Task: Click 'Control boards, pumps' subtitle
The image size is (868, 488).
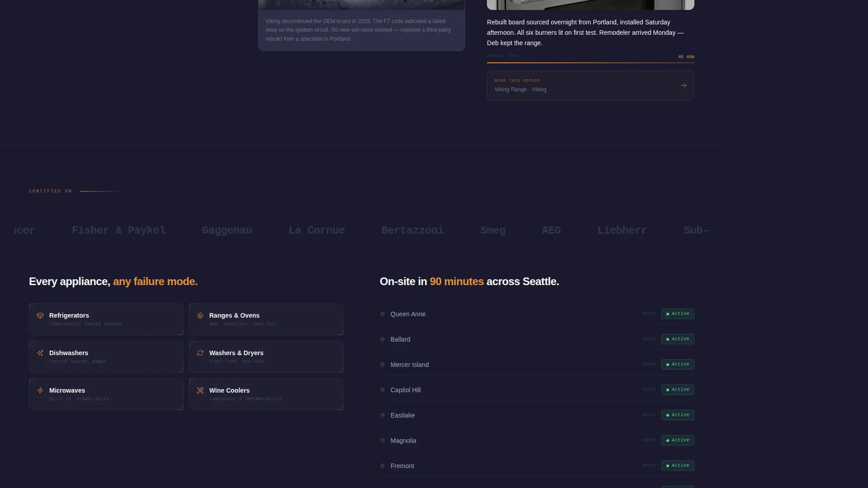Action: [77, 361]
